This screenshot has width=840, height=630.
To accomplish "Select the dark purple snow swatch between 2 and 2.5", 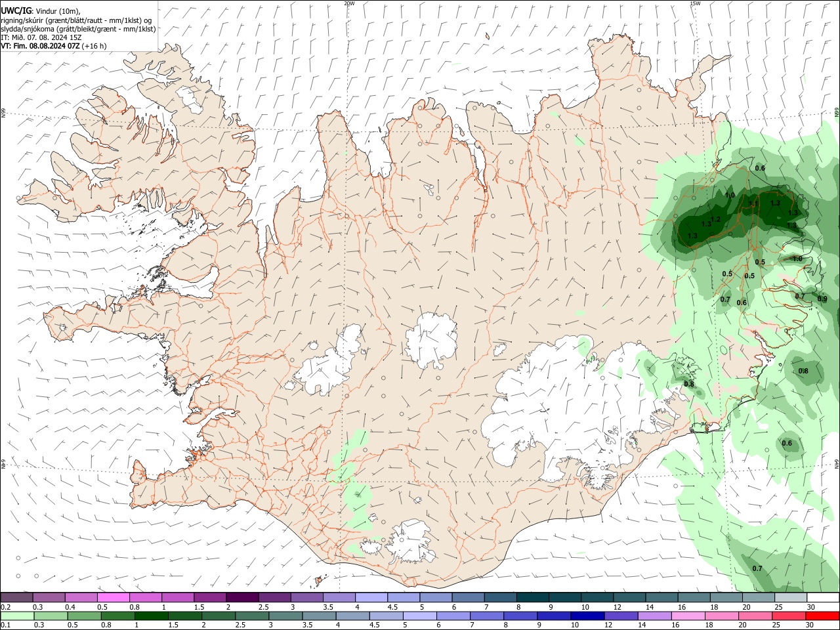I will (x=242, y=597).
